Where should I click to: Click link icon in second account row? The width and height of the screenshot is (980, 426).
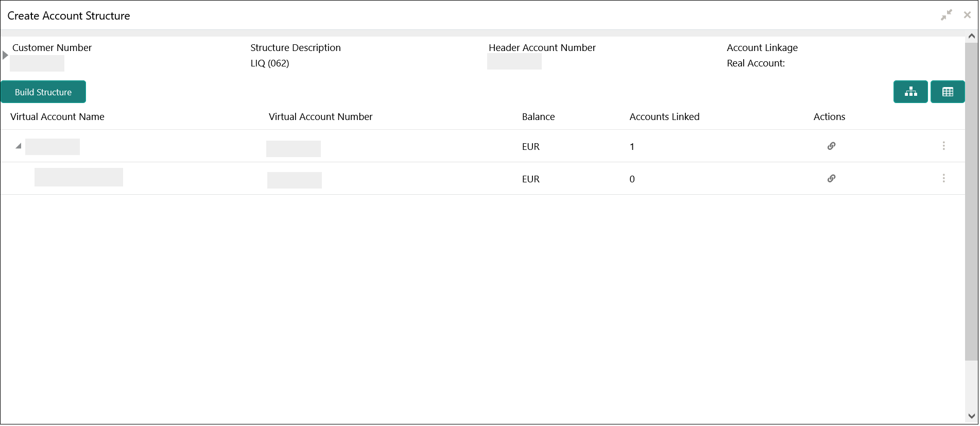[x=831, y=179]
